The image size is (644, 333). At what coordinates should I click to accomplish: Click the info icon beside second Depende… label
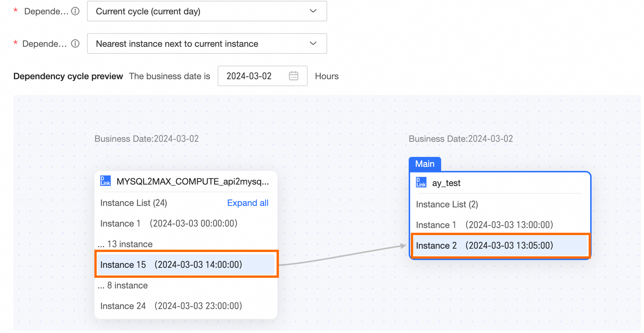coord(75,43)
